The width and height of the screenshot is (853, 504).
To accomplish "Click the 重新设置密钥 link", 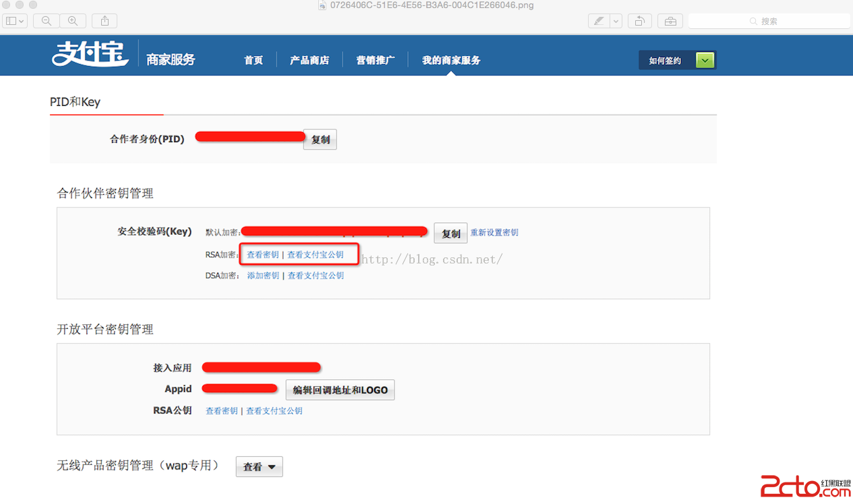I will coord(494,232).
